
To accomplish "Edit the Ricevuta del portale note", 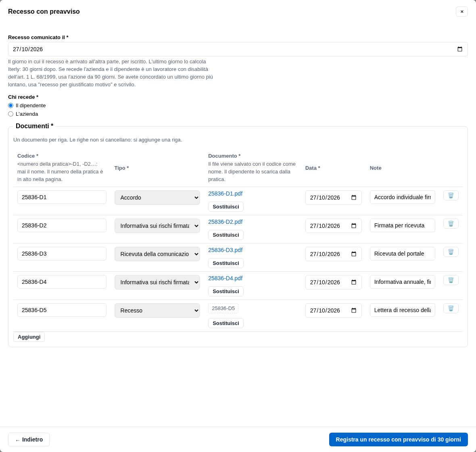I will point(403,254).
